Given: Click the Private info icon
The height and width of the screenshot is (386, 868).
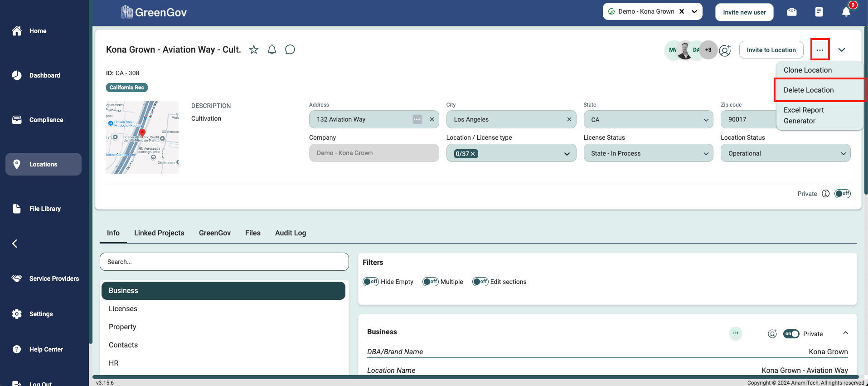Looking at the screenshot, I should [x=826, y=194].
